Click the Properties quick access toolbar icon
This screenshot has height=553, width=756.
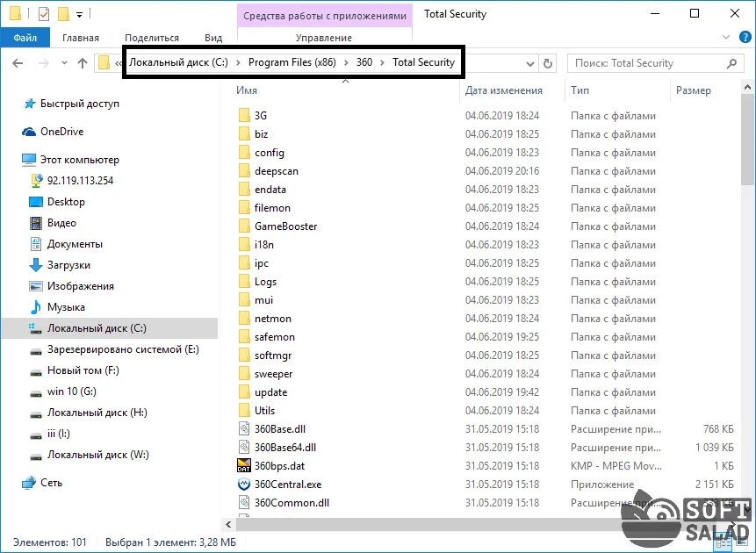click(x=43, y=14)
